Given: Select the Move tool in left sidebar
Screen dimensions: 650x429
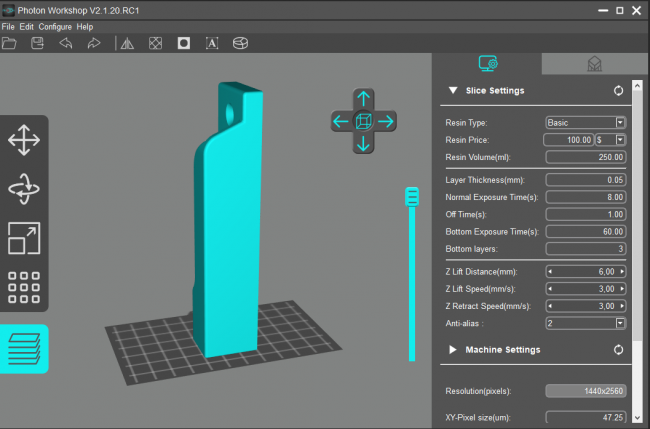Looking at the screenshot, I should [23, 140].
